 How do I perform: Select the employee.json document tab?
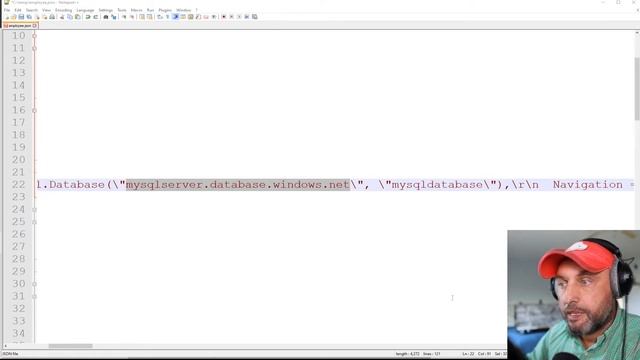click(x=19, y=25)
